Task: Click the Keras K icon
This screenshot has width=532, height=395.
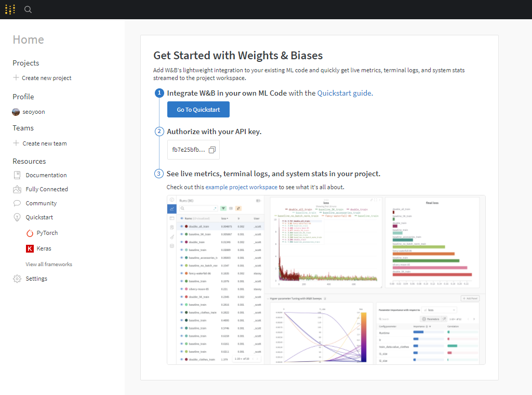Action: pos(30,248)
